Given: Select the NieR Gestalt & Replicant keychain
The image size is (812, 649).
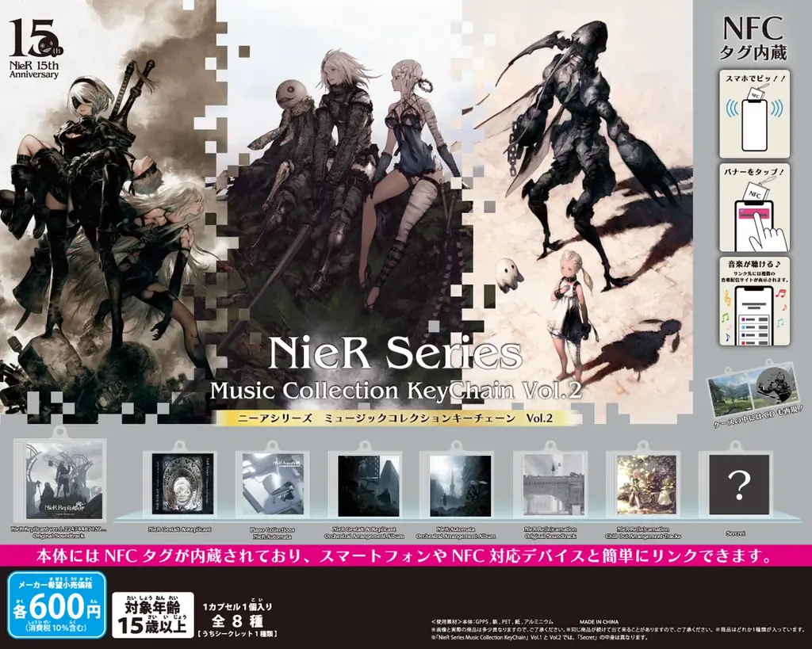Looking at the screenshot, I should tap(182, 485).
